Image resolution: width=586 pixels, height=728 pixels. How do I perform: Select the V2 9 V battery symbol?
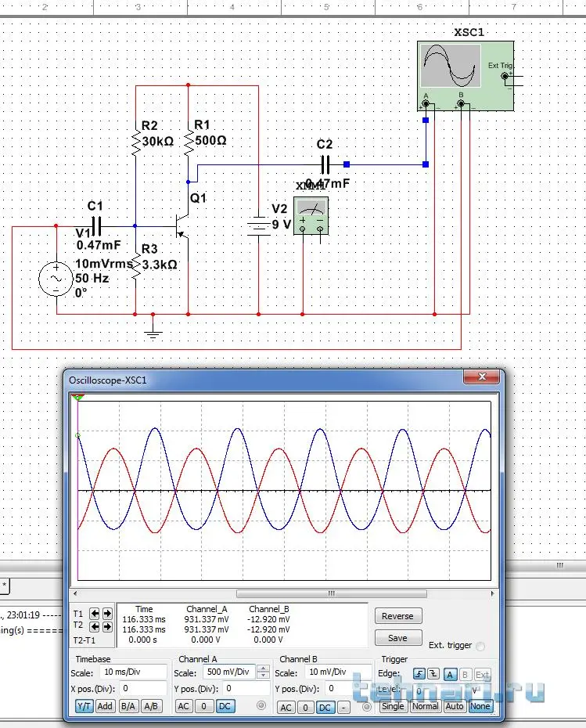point(258,226)
